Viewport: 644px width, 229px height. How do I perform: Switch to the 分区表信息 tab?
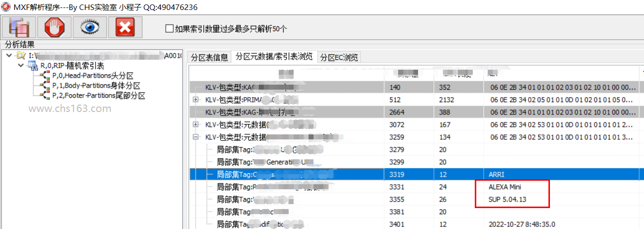tap(210, 57)
